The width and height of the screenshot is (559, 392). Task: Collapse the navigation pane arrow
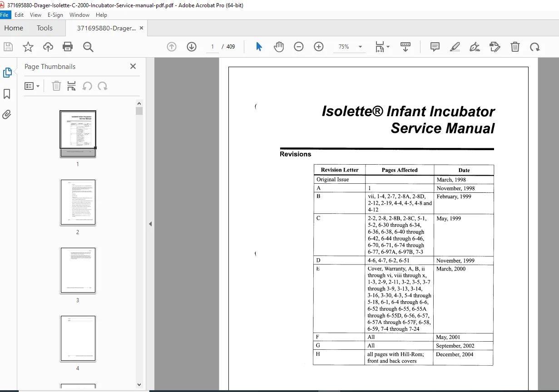[150, 224]
